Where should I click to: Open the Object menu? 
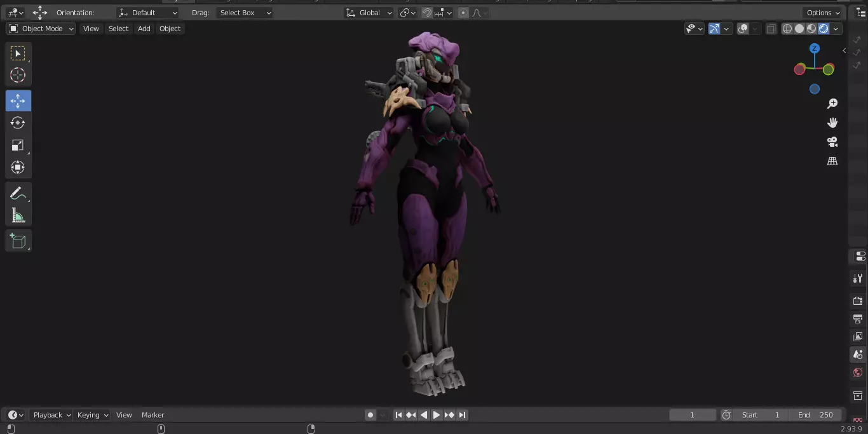pyautogui.click(x=170, y=29)
